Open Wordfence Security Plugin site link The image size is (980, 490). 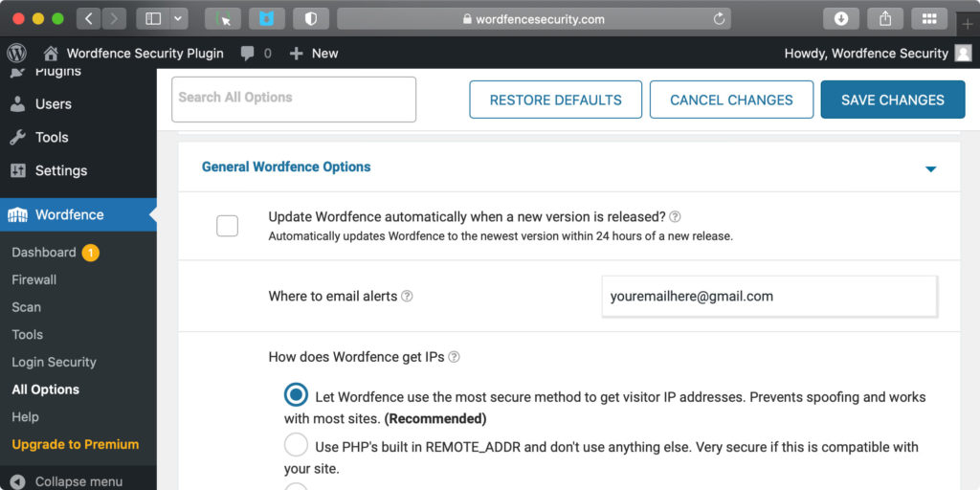click(145, 54)
